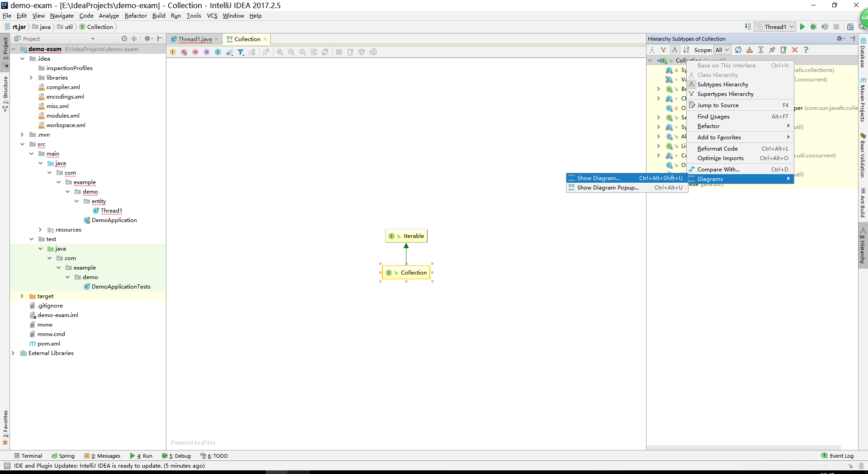
Task: Debug Thread1 with bug icon
Action: 814,27
